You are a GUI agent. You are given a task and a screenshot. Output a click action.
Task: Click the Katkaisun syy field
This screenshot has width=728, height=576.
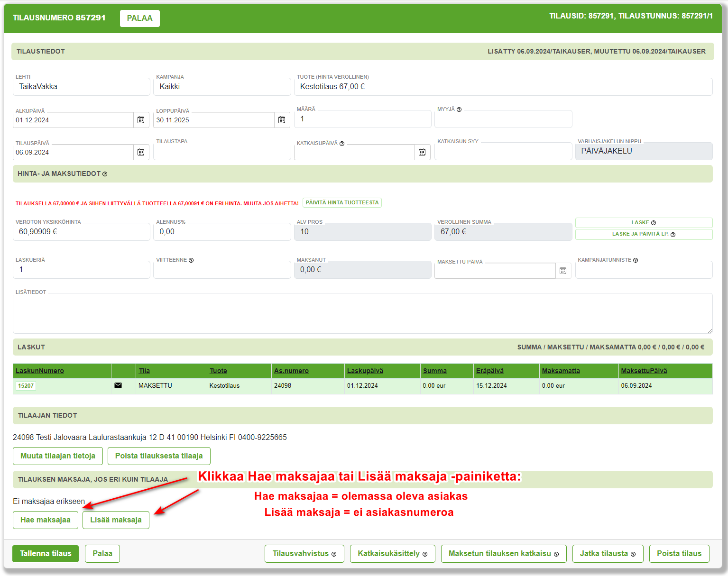[503, 151]
